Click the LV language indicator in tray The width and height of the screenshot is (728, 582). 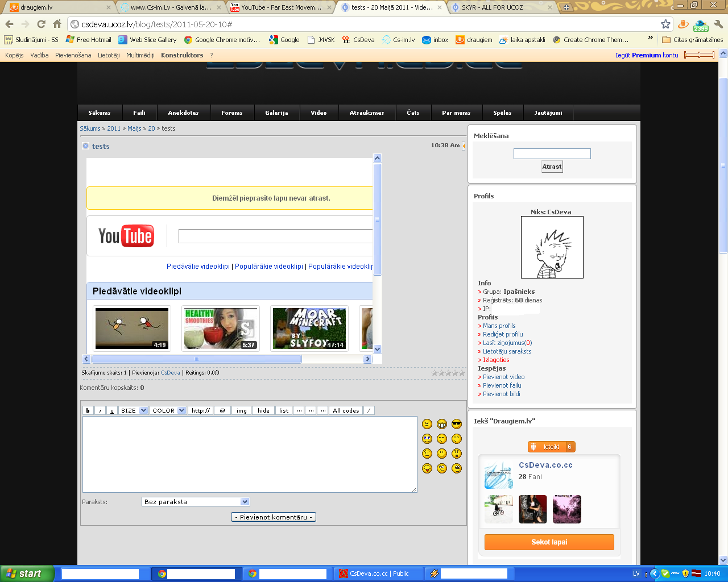click(x=636, y=573)
